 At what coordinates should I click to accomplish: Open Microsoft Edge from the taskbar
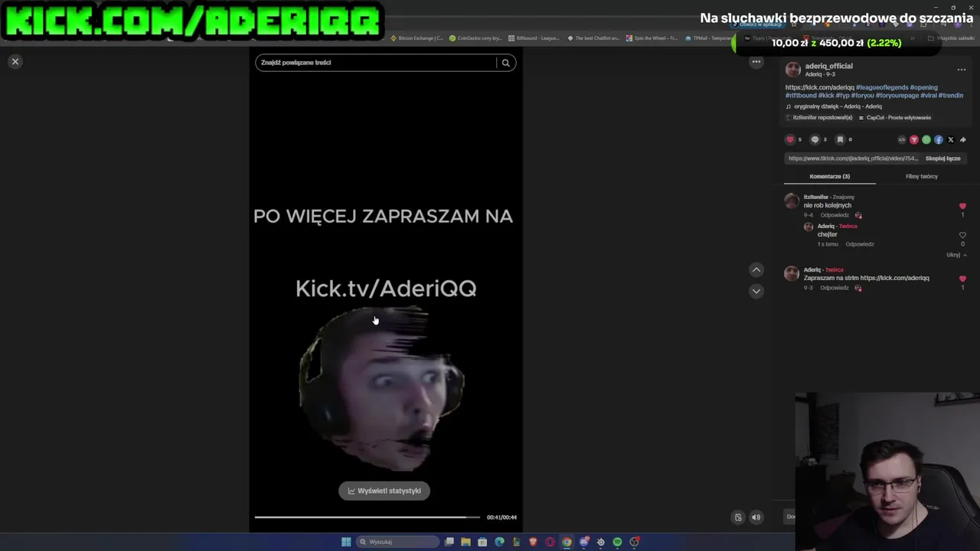click(x=499, y=542)
